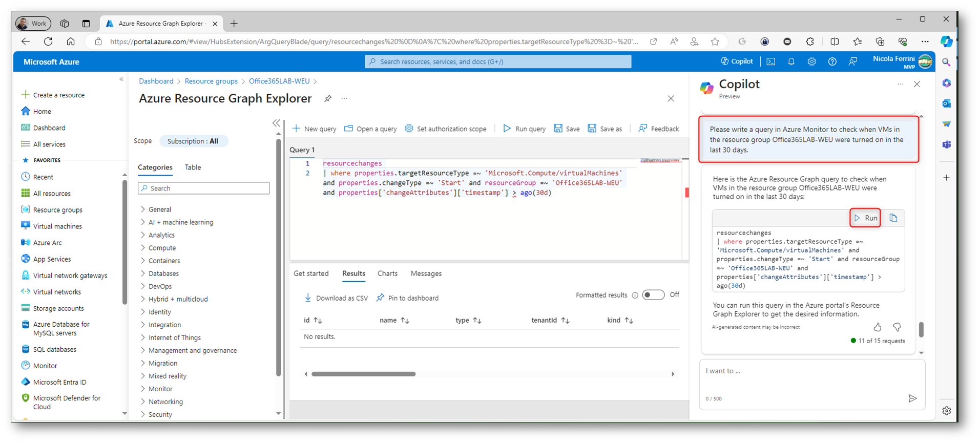Open Virtual machines in the left menu

tap(57, 226)
